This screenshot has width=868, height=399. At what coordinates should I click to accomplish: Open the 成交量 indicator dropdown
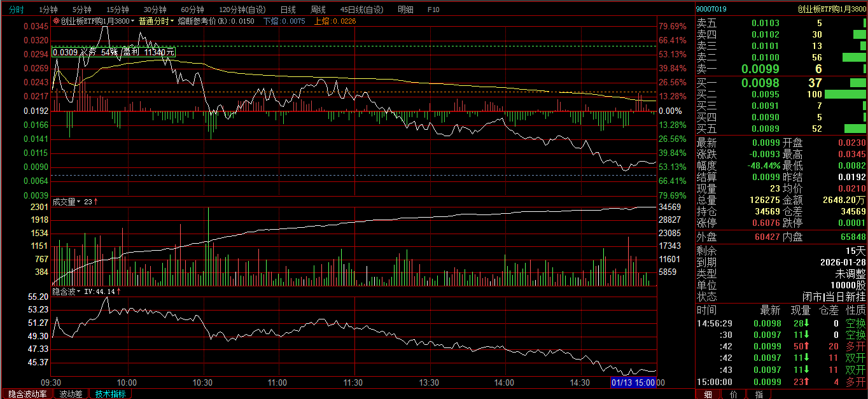(x=80, y=202)
